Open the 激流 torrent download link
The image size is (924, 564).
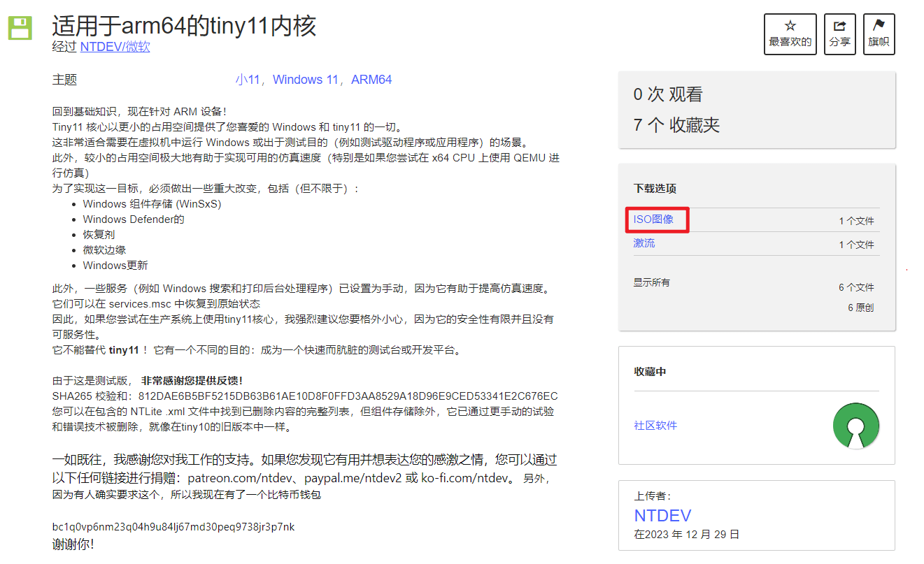[x=644, y=243]
